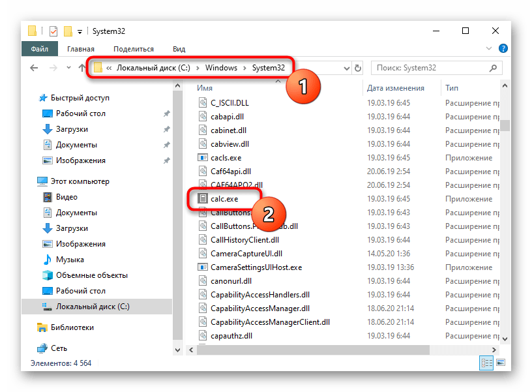Go up one folder level
The width and height of the screenshot is (532, 392).
pos(81,68)
